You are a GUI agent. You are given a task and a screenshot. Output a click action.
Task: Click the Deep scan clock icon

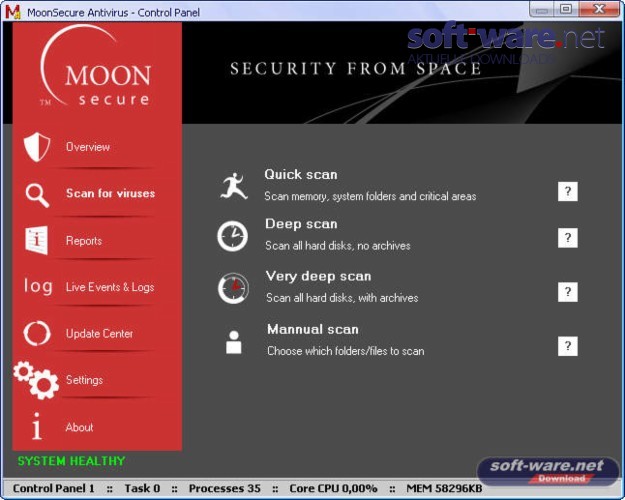[x=232, y=236]
